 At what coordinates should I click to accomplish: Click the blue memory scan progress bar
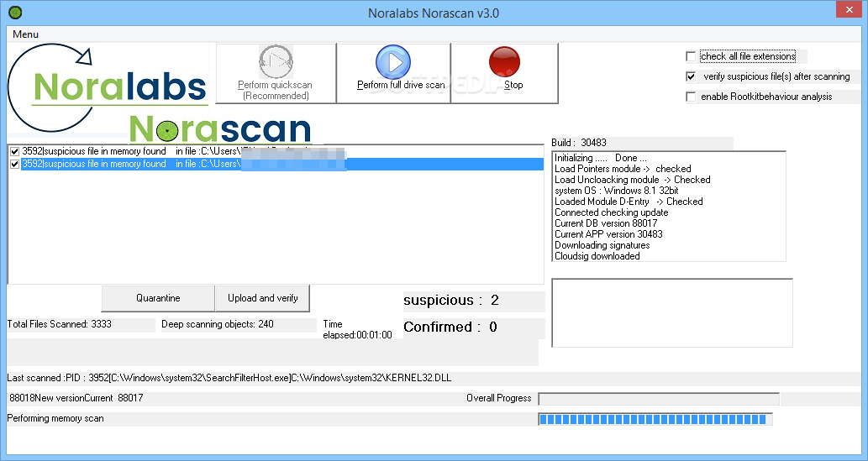(x=655, y=419)
